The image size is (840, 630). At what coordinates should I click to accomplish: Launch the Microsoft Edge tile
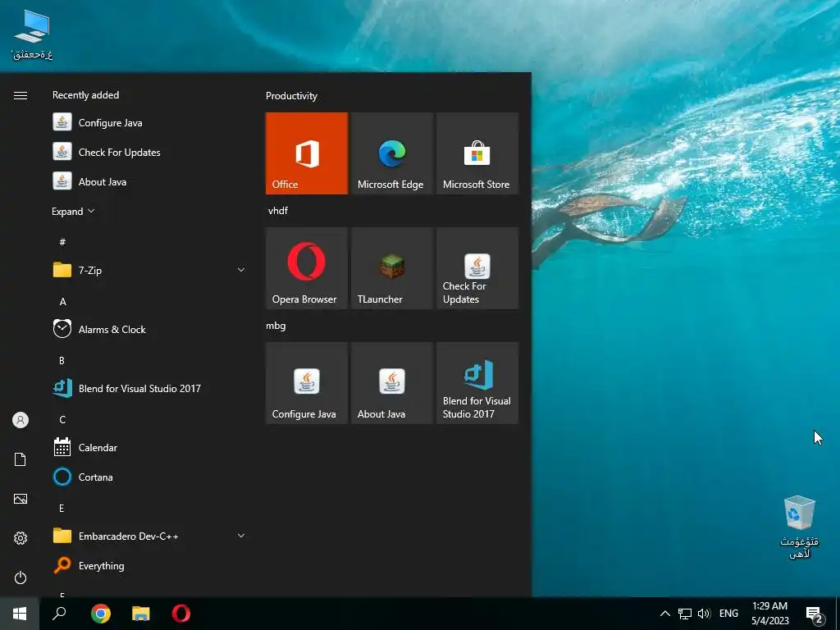(x=391, y=153)
